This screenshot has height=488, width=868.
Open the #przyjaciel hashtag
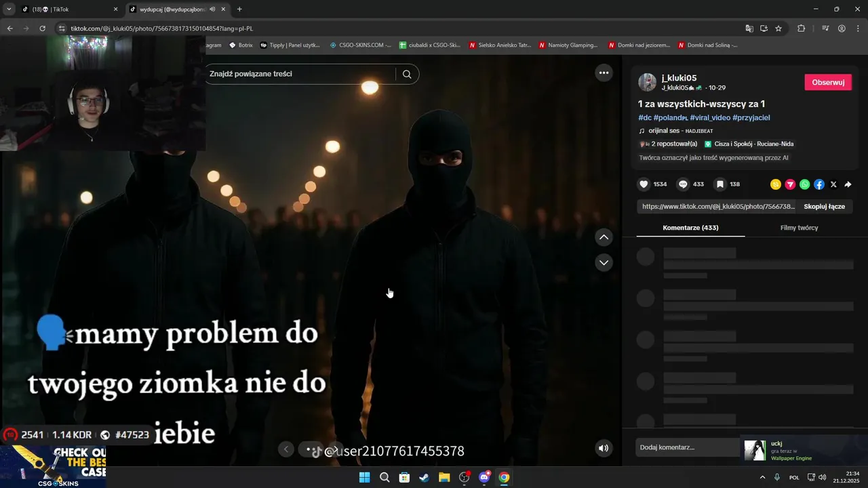click(x=751, y=118)
